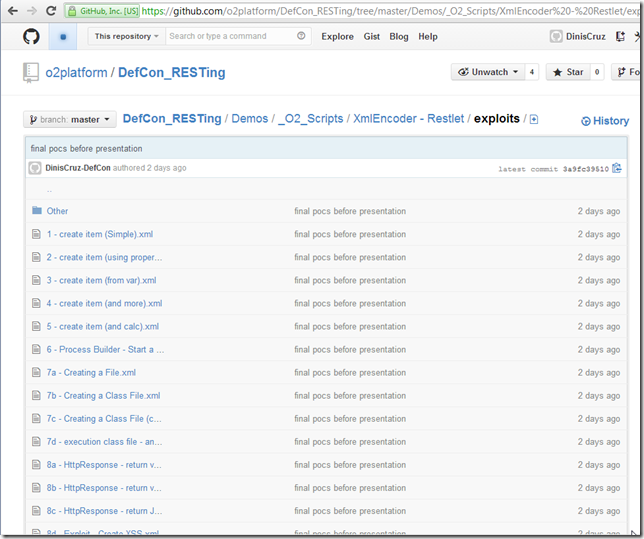Go up to parent directory via .. link
Screen dimensions: 644x539
tap(49, 190)
